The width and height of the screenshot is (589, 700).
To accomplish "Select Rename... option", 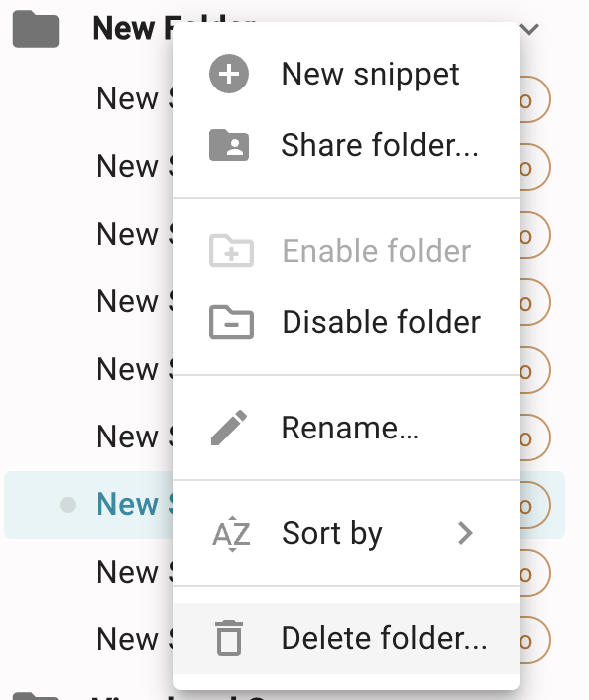I will pyautogui.click(x=346, y=428).
